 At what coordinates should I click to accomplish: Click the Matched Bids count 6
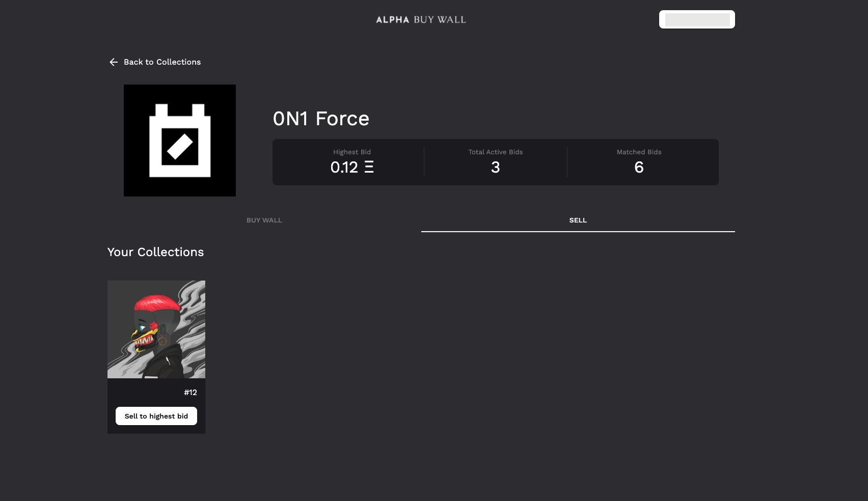pos(639,167)
